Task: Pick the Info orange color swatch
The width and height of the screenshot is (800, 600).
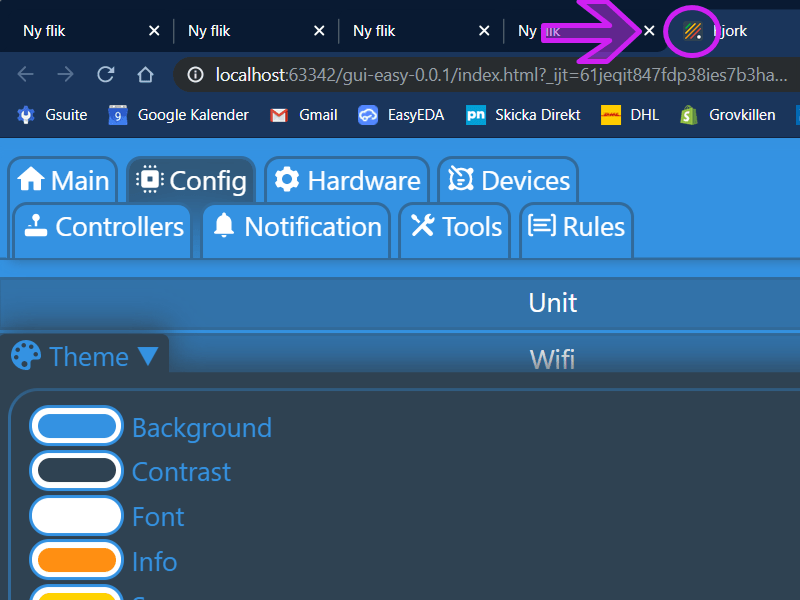Action: 77,560
